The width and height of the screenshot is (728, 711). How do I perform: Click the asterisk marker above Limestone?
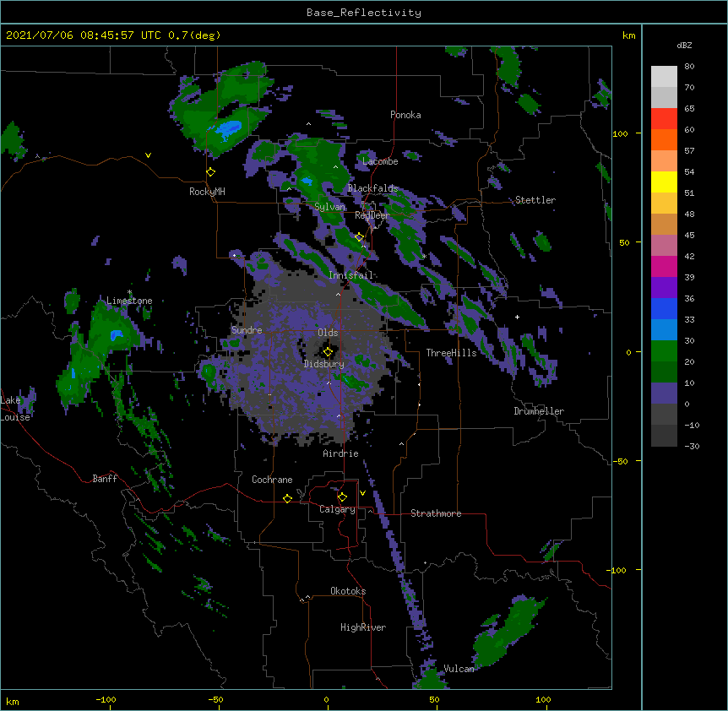click(x=130, y=292)
